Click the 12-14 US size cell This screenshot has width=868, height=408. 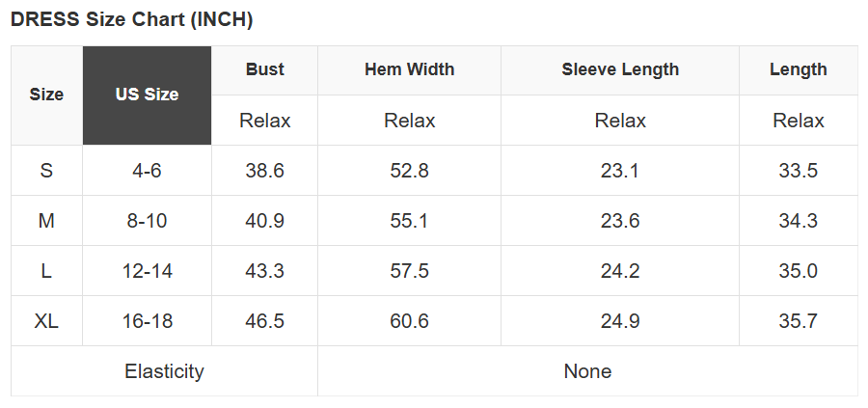pyautogui.click(x=147, y=271)
